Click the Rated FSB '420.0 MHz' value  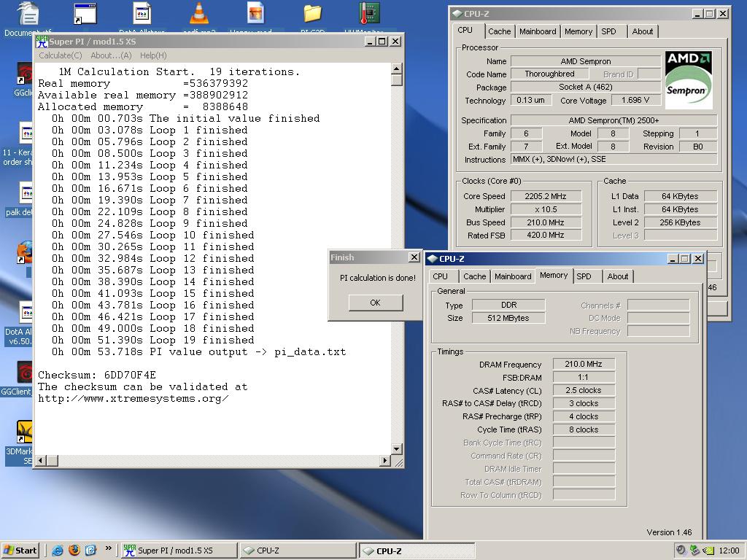(546, 235)
